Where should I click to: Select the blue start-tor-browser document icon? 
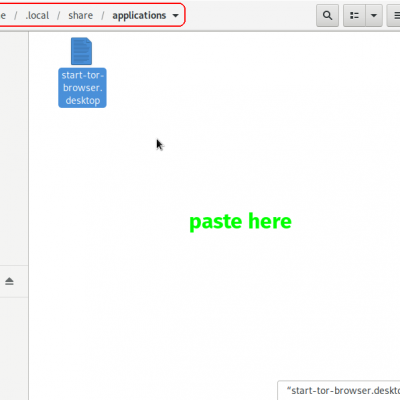(81, 51)
